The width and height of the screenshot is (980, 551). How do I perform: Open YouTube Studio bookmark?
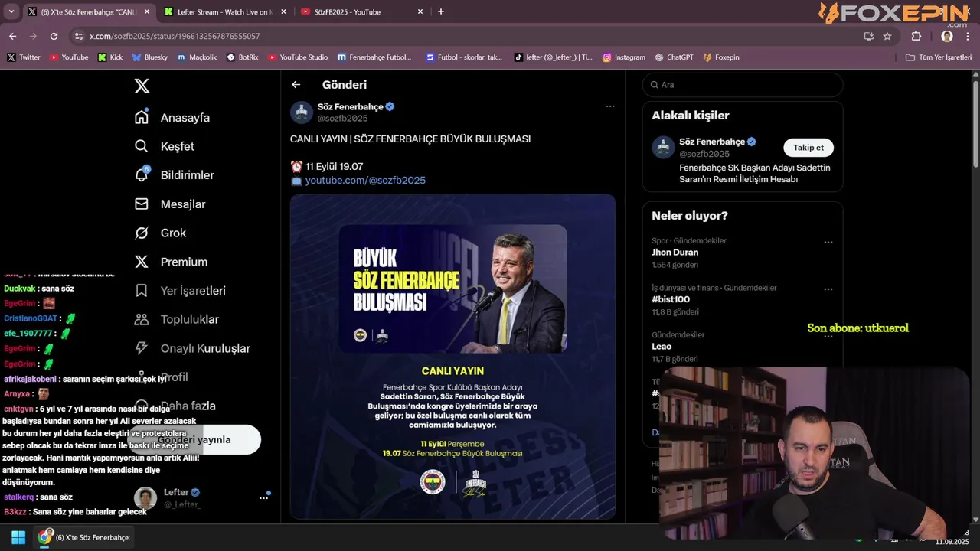pyautogui.click(x=298, y=57)
